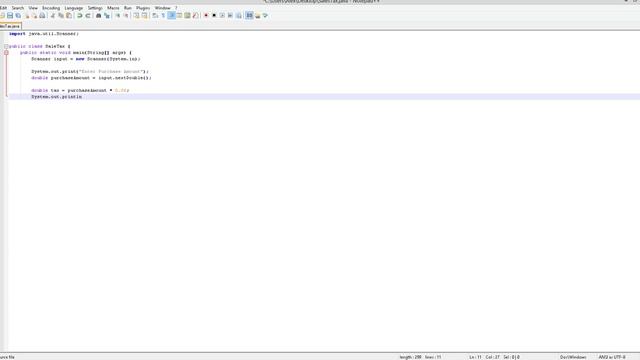This screenshot has height=360, width=640.
Task: Toggle synchronized vertical scrolling icon
Action: [136, 16]
